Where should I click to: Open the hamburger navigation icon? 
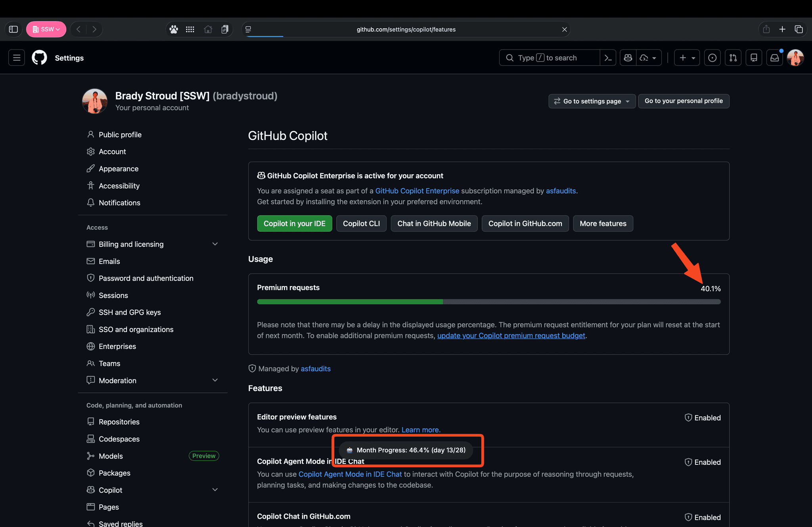coord(16,57)
